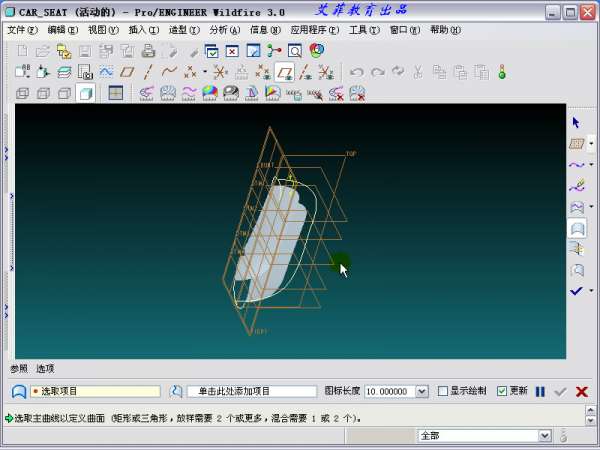Open the 选项 panel tab
The height and width of the screenshot is (450, 600).
[x=45, y=368]
